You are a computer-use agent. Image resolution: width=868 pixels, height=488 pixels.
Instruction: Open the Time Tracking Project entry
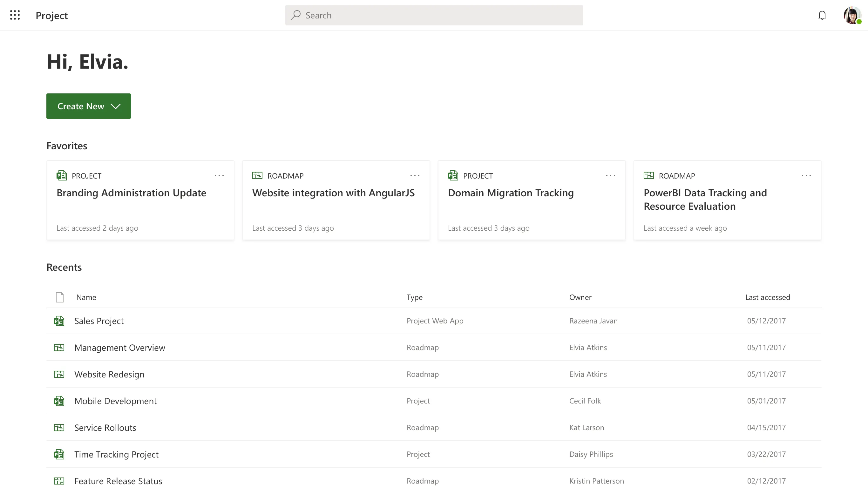click(116, 454)
